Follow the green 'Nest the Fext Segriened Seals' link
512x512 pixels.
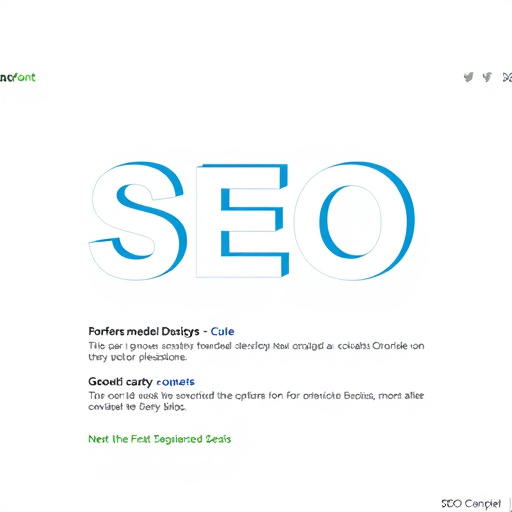159,439
